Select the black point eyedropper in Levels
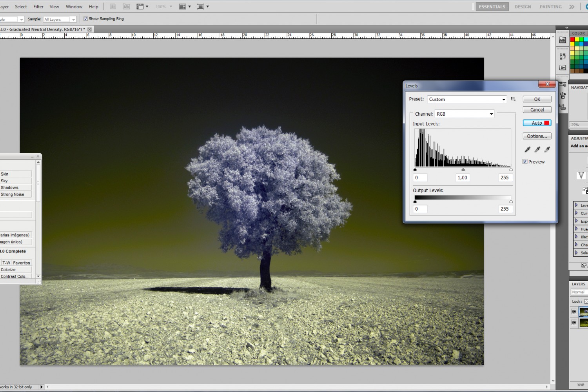 pyautogui.click(x=528, y=149)
